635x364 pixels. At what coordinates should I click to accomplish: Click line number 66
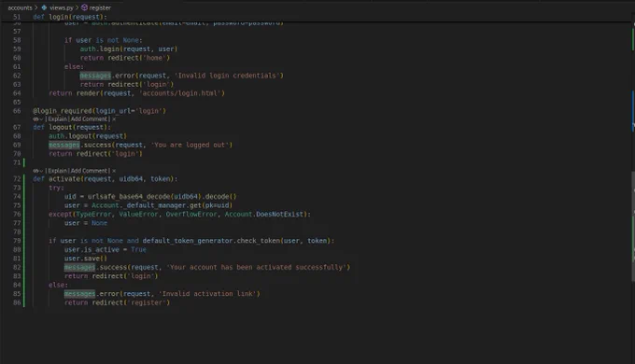point(17,111)
